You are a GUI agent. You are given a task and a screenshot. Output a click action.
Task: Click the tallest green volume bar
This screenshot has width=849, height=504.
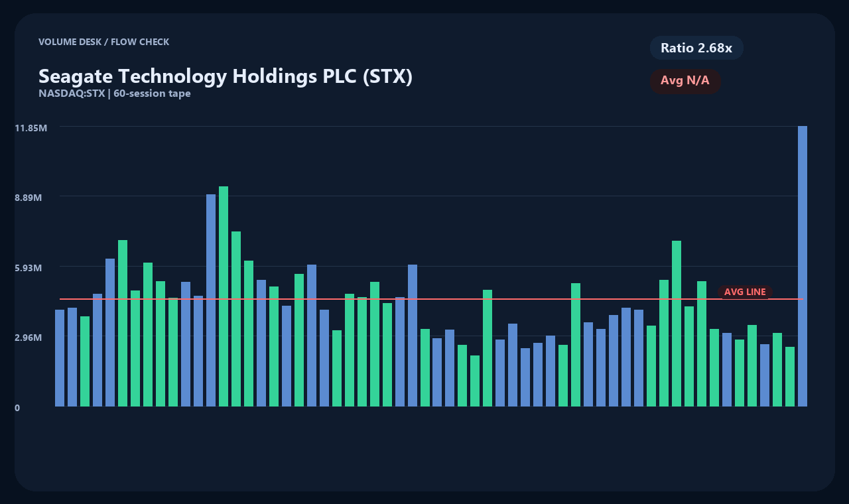click(224, 296)
